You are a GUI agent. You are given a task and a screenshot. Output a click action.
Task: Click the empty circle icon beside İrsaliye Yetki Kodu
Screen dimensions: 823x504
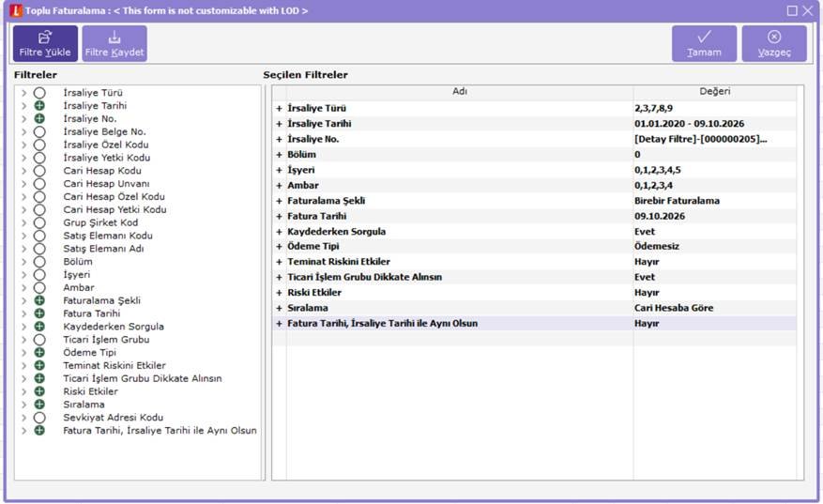(39, 158)
